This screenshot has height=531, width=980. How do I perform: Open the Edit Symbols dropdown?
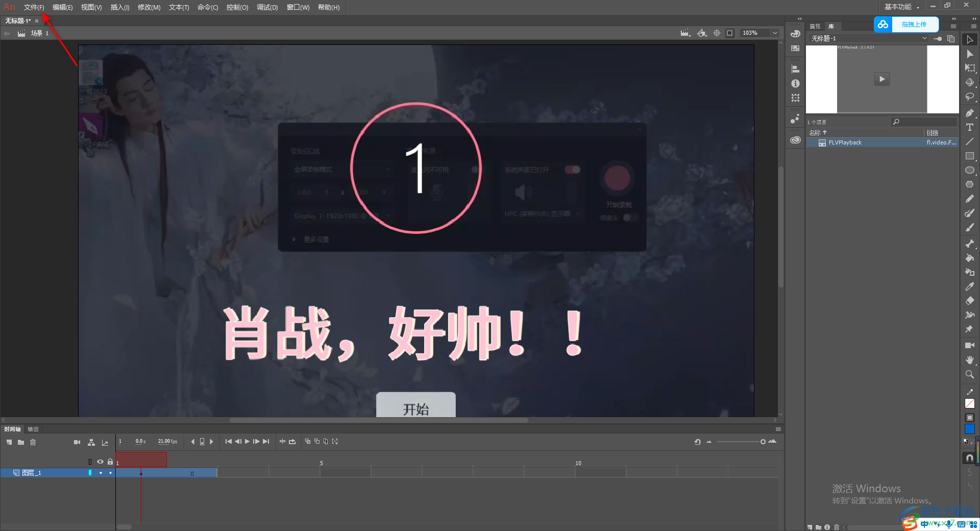(x=702, y=33)
